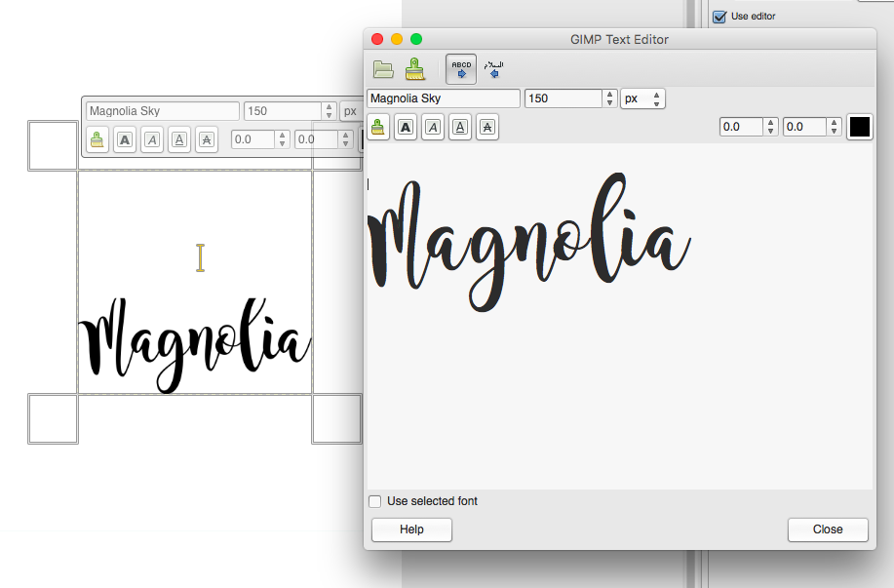Click the Help button
894x588 pixels.
point(411,529)
